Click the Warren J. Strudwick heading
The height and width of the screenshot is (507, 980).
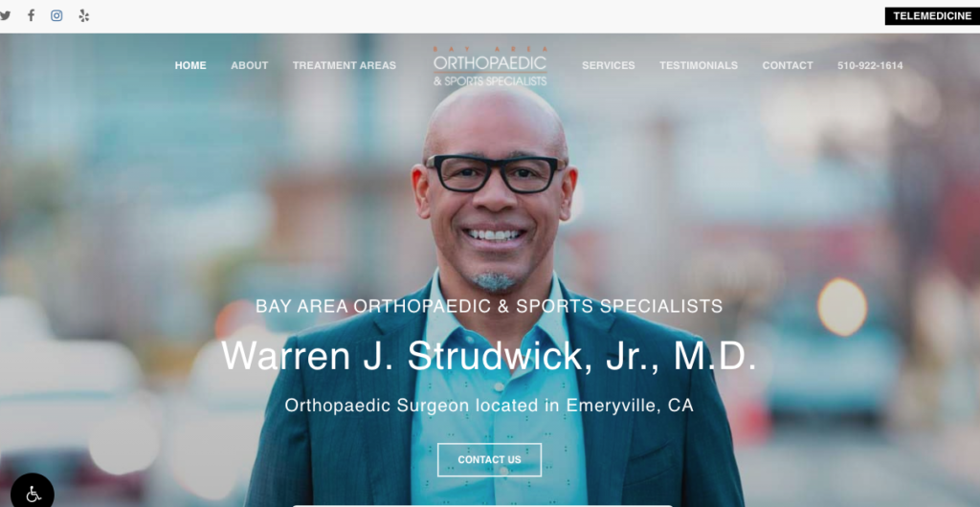(x=489, y=357)
